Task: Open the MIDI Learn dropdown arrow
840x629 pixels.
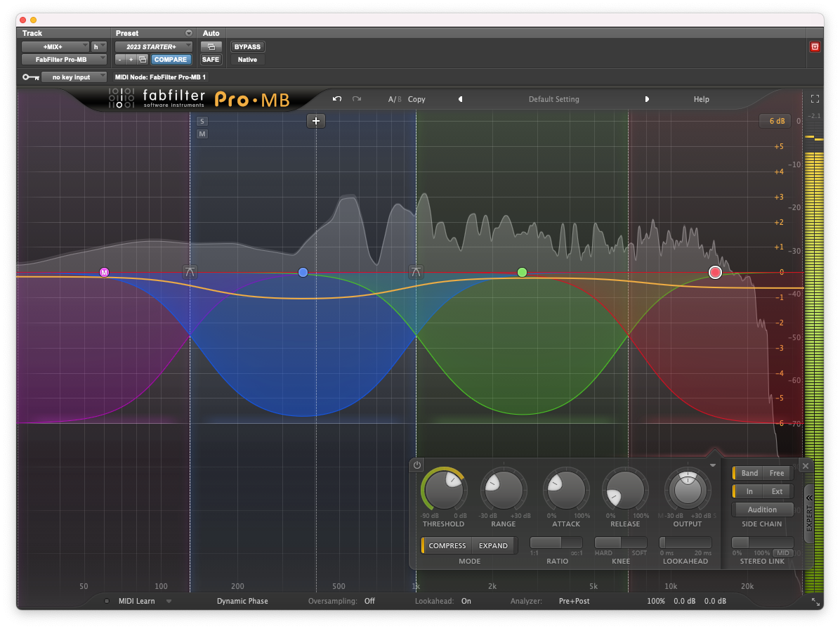Action: coord(169,601)
